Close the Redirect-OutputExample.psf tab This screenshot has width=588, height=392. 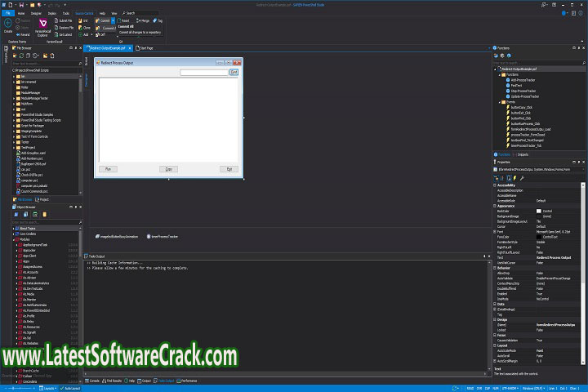click(130, 48)
